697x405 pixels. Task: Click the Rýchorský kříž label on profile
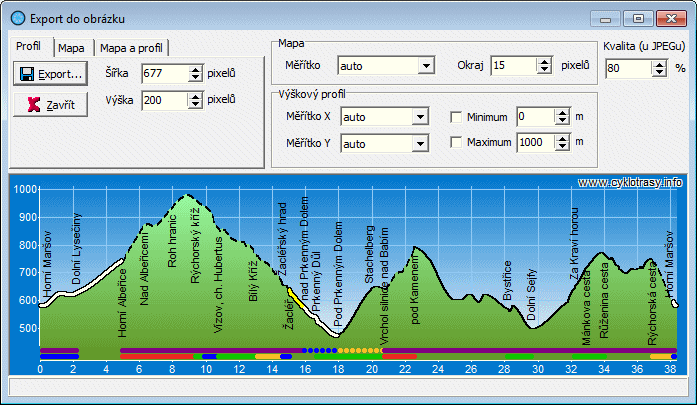pyautogui.click(x=195, y=245)
